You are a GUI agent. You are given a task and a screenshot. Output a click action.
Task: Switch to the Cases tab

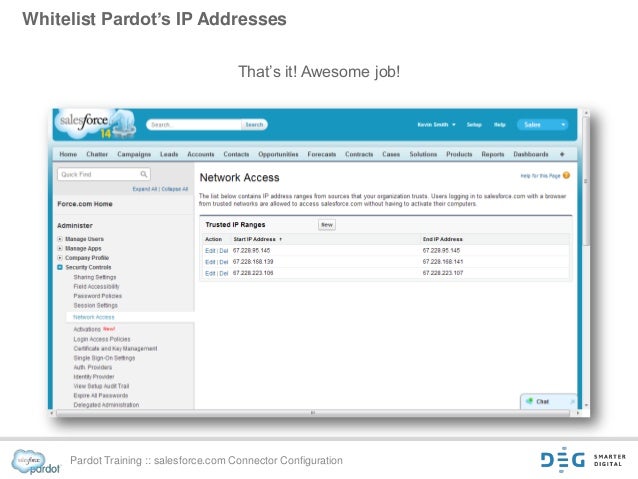(x=391, y=154)
